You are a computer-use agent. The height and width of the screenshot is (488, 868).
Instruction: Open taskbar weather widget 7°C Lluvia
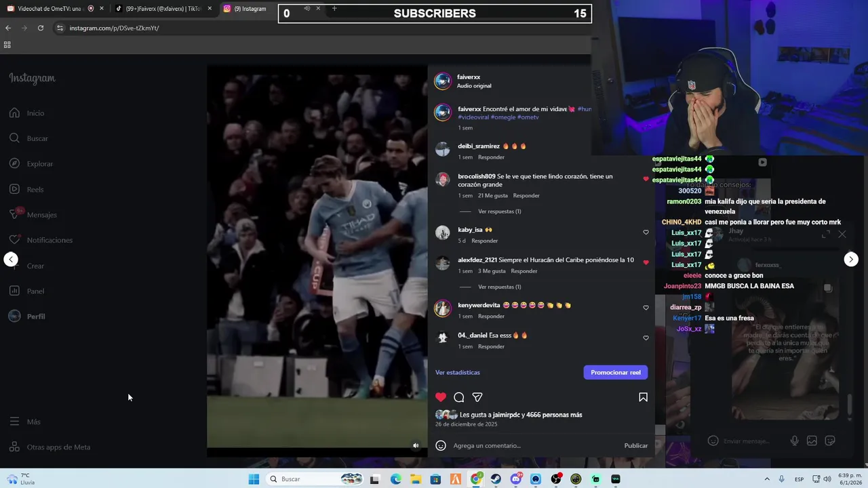pyautogui.click(x=20, y=479)
